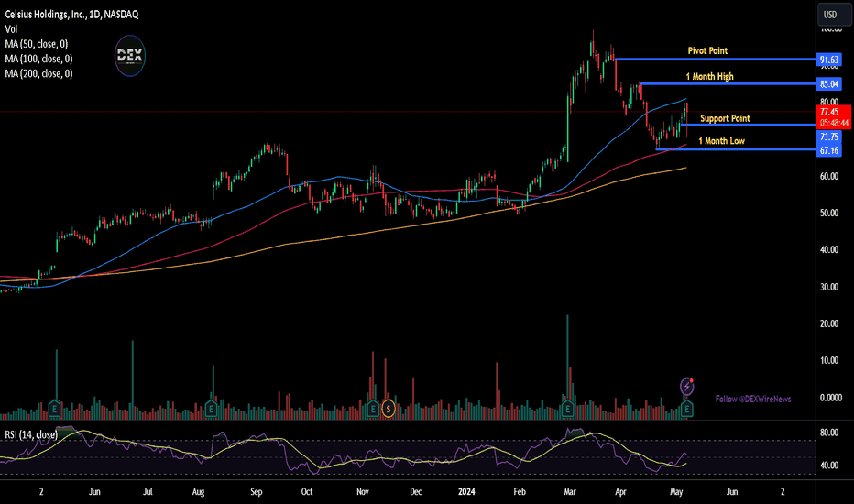Screen dimensions: 854x504
Task: Click the 67.16 price label
Action: [x=829, y=150]
